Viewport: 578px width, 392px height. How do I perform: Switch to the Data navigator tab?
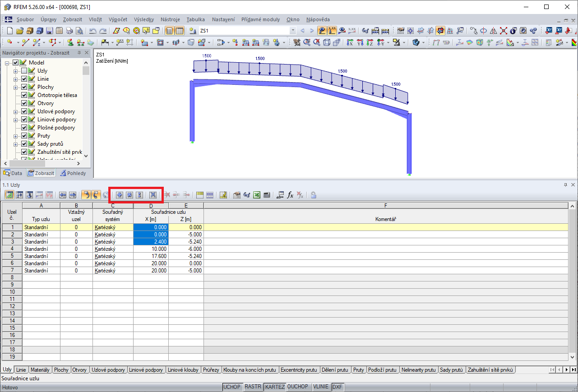coord(13,173)
